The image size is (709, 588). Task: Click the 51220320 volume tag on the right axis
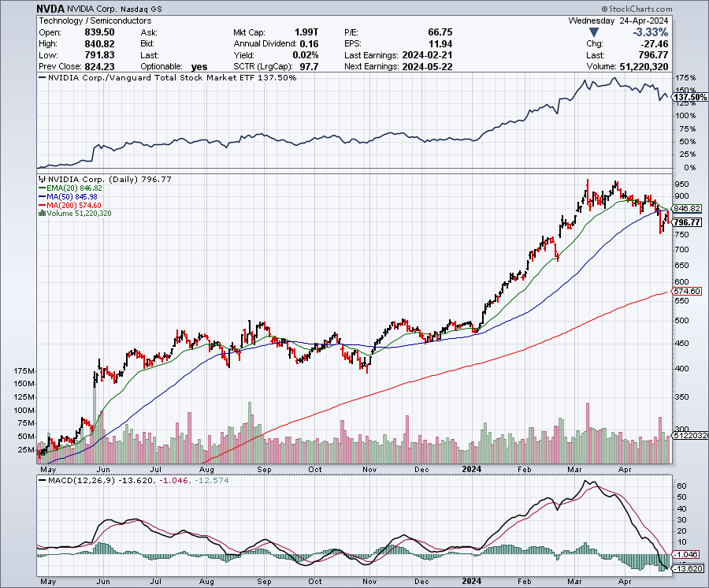[690, 436]
